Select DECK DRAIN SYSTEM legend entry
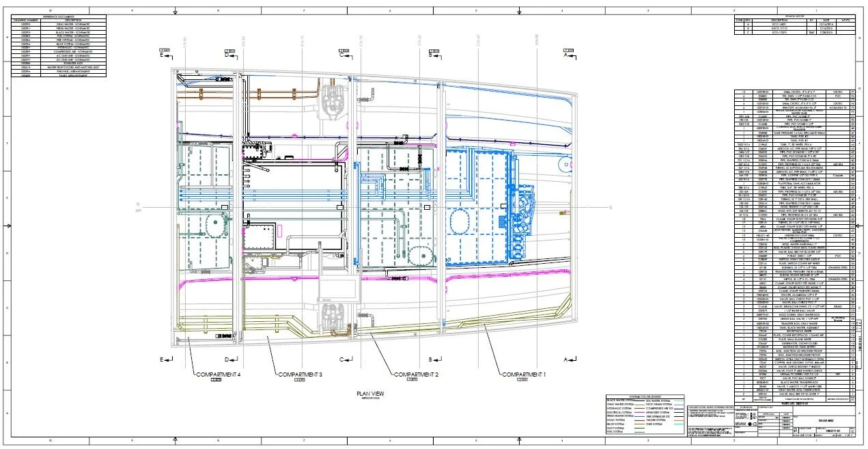Image resolution: width=868 pixels, height=449 pixels. click(659, 405)
